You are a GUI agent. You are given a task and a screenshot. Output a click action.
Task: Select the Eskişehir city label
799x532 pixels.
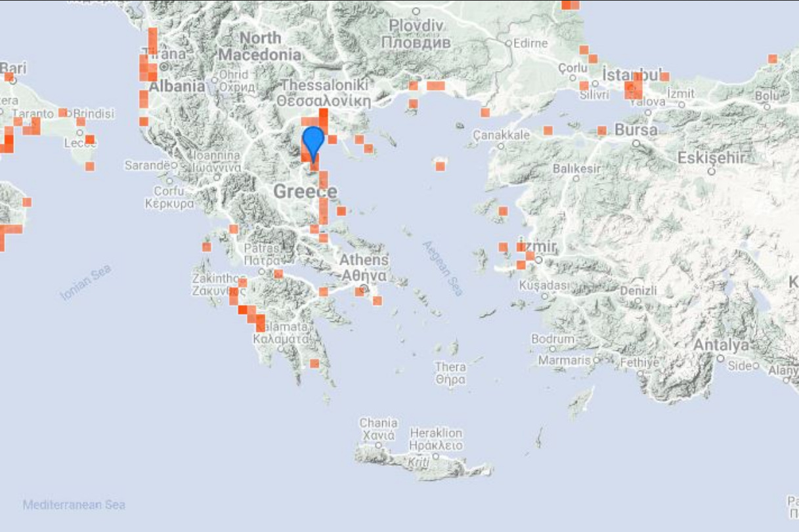[x=711, y=157]
